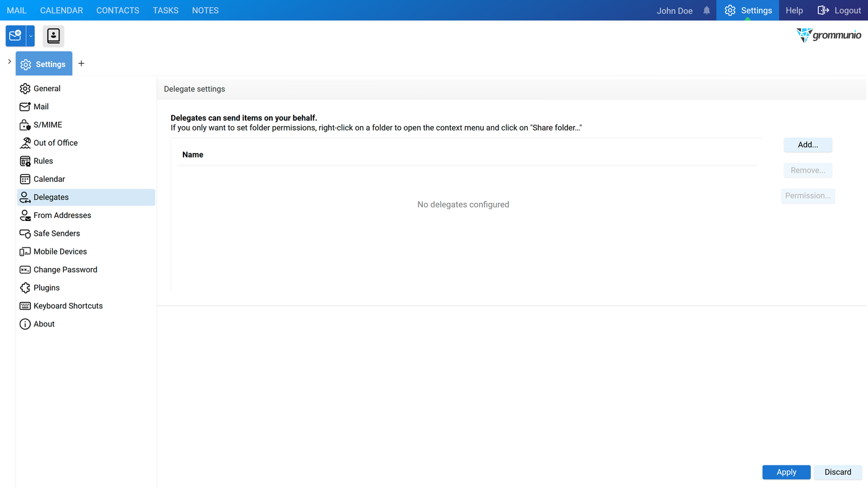
Task: Click the new email compose icon
Action: tap(15, 36)
